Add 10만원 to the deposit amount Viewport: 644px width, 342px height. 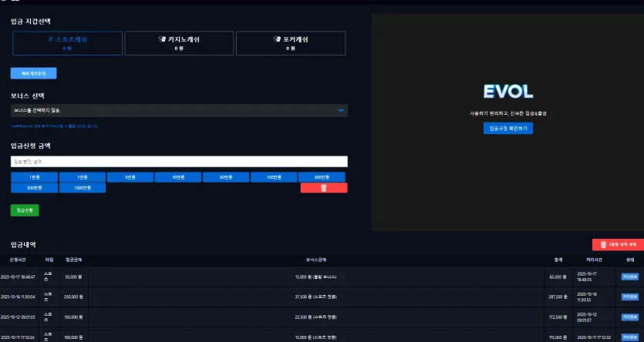(x=178, y=177)
